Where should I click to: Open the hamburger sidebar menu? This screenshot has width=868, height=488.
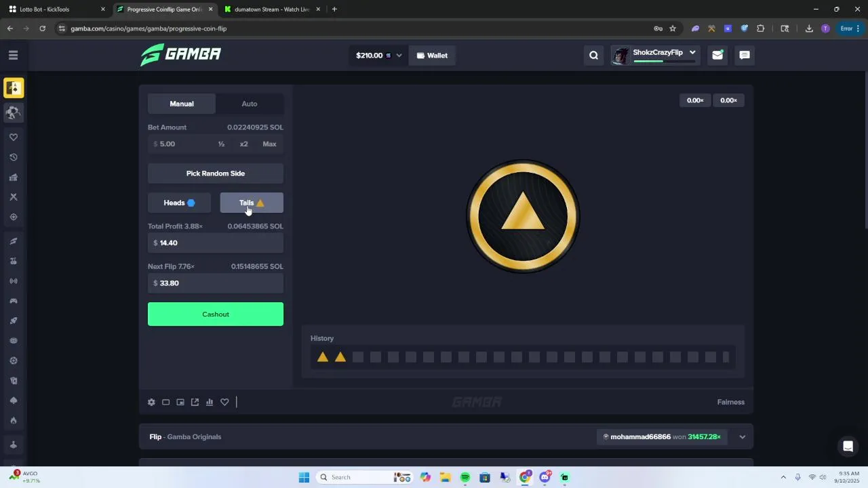coord(14,55)
